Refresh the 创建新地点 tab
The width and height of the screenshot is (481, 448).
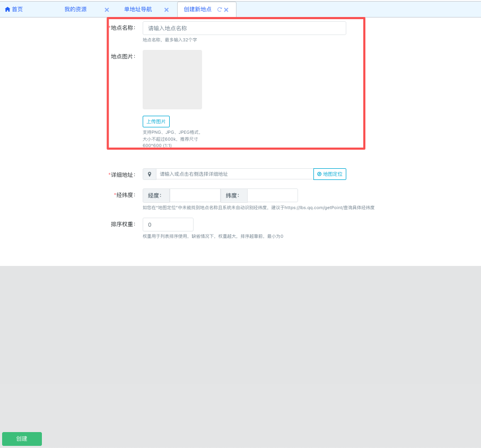click(220, 10)
